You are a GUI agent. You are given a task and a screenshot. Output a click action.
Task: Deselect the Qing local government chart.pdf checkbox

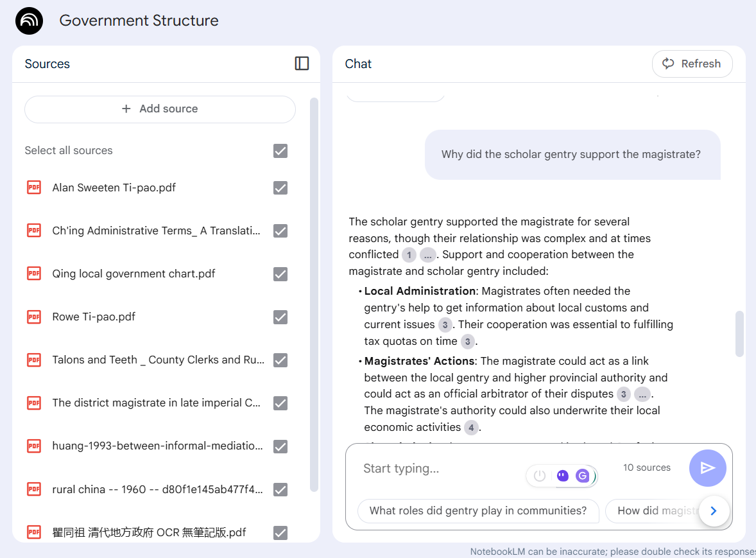click(x=280, y=274)
